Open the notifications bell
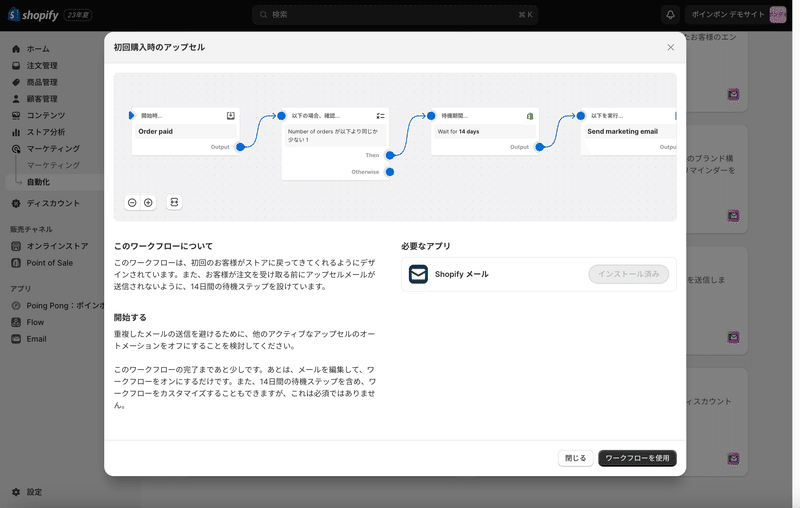800x508 pixels. point(670,15)
